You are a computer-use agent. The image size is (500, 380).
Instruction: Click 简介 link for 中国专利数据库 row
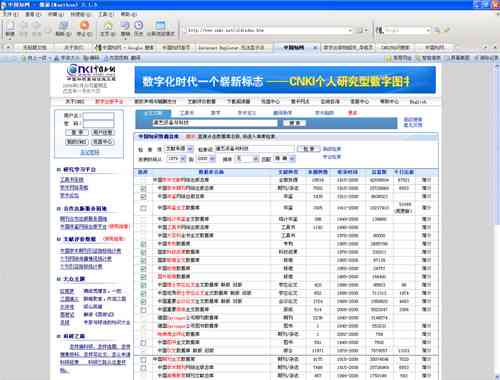tap(426, 244)
